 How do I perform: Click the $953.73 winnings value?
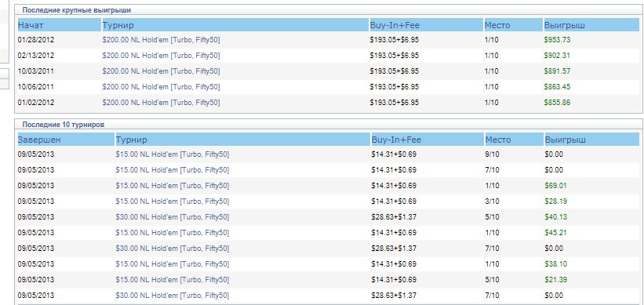(557, 40)
